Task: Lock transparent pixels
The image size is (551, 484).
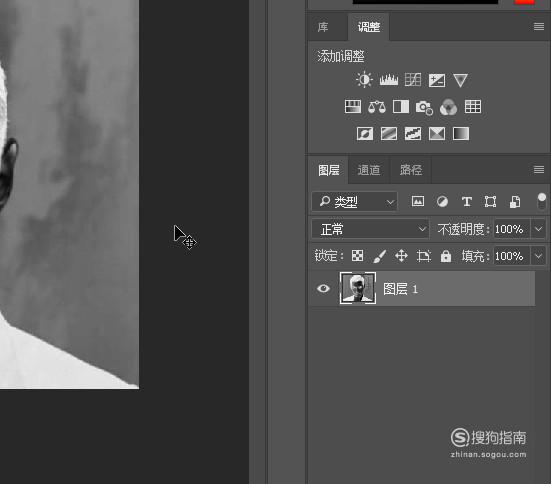Action: pos(357,256)
